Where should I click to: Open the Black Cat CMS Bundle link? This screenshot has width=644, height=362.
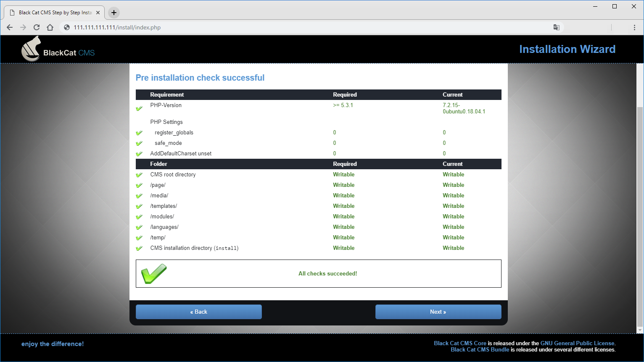tap(480, 349)
